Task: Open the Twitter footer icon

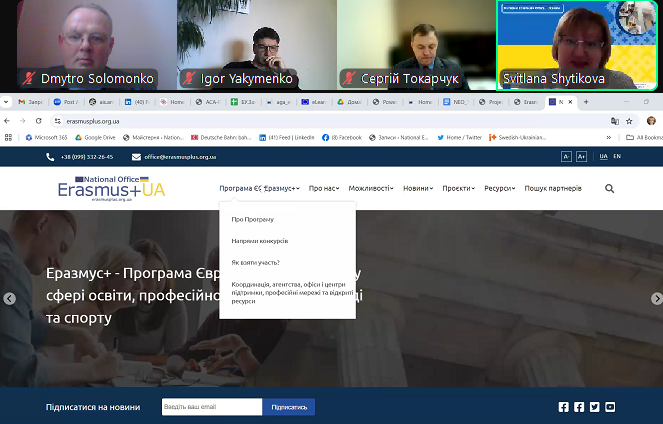Action: pyautogui.click(x=595, y=407)
